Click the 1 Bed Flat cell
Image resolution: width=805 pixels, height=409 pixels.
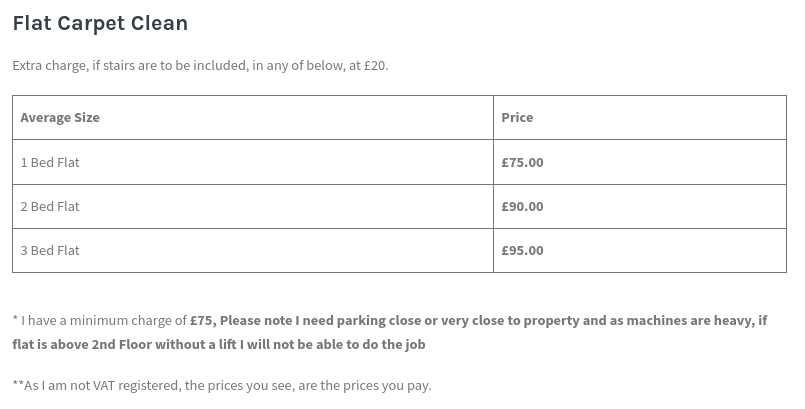253,162
